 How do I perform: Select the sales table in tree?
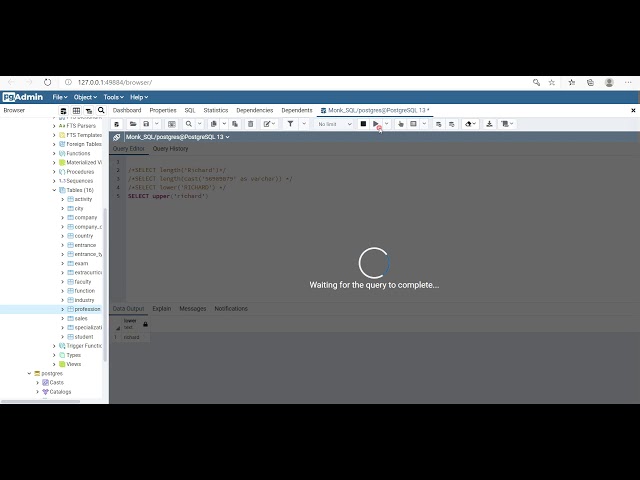pyautogui.click(x=81, y=318)
